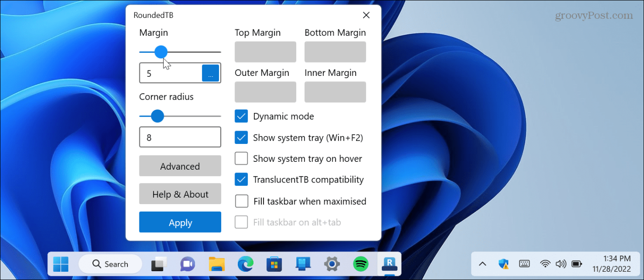Launch the Teams Chat taskbar icon
The height and width of the screenshot is (280, 644).
(187, 264)
